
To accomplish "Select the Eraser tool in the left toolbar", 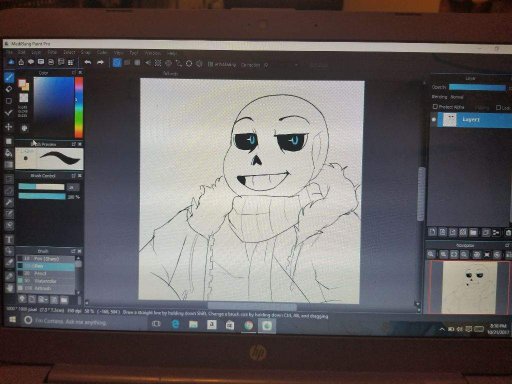I will point(9,89).
